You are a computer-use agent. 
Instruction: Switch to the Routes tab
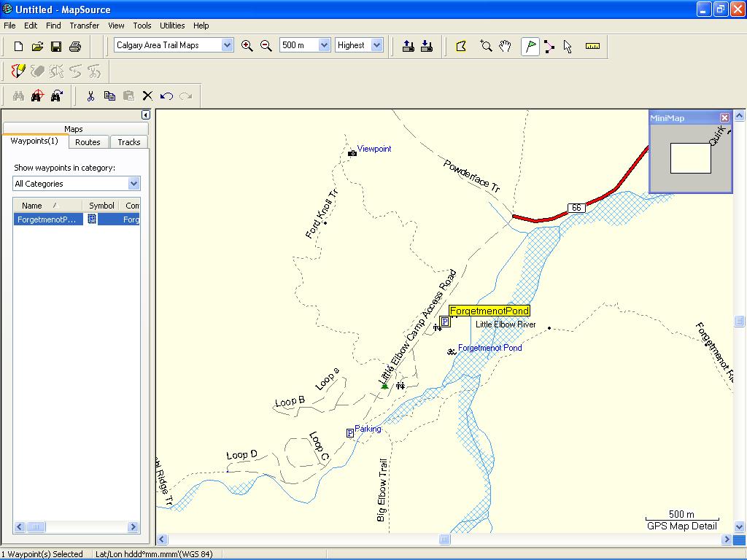point(88,142)
